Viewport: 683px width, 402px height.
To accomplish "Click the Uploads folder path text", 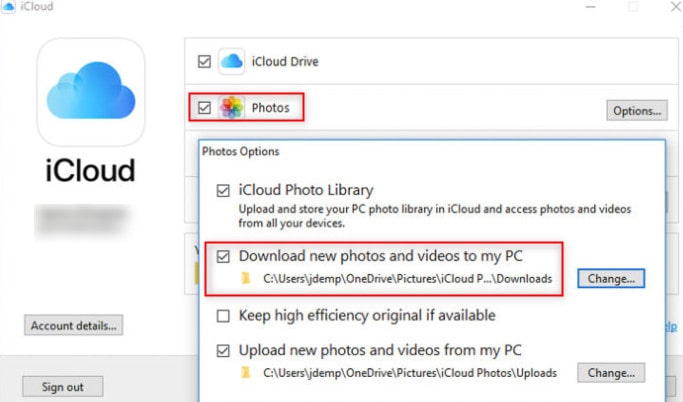I will (410, 373).
